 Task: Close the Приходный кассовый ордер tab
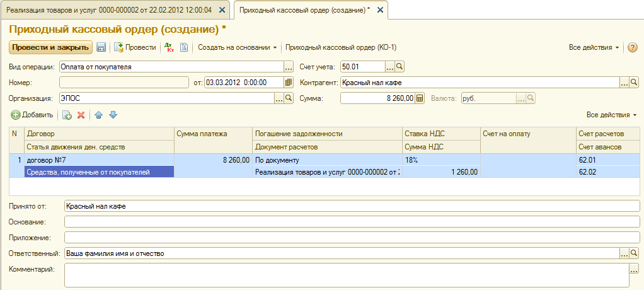click(378, 10)
